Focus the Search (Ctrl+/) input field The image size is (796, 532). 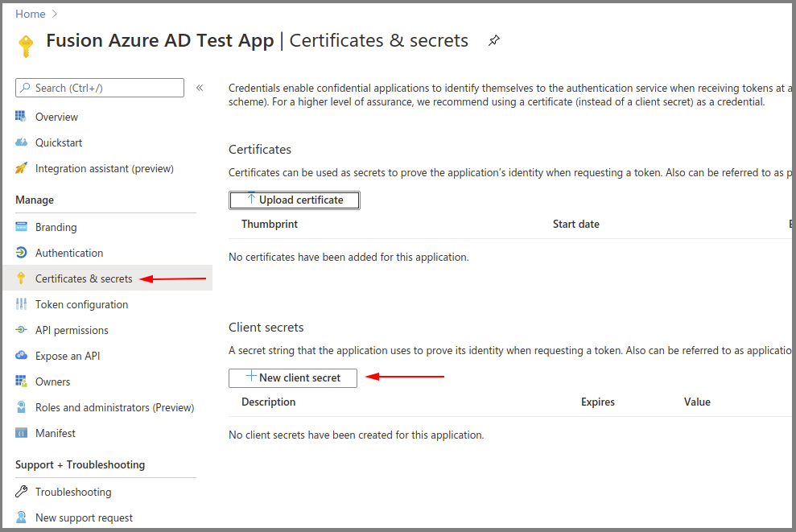click(100, 88)
